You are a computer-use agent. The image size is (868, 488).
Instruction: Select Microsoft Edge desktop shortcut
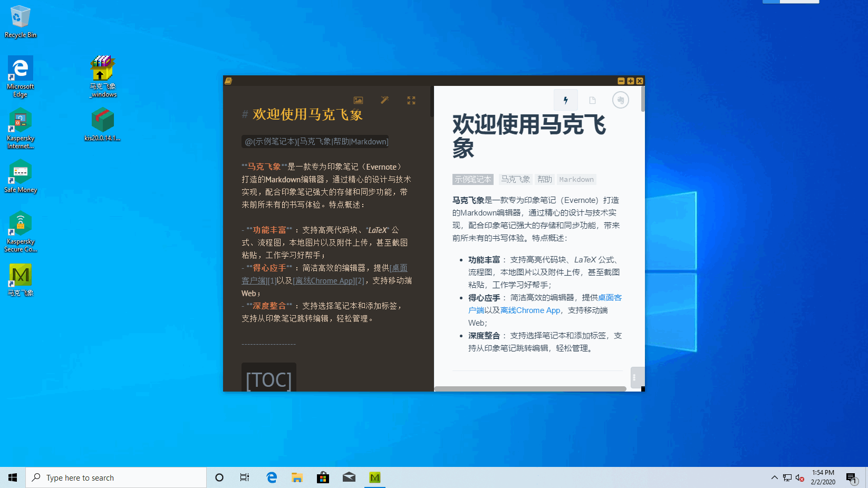point(20,77)
